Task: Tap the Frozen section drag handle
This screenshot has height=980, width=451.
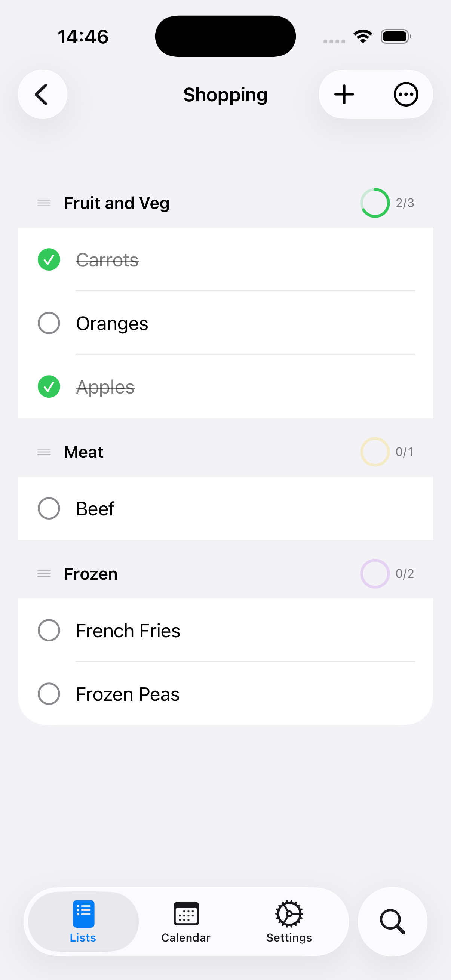Action: [44, 574]
